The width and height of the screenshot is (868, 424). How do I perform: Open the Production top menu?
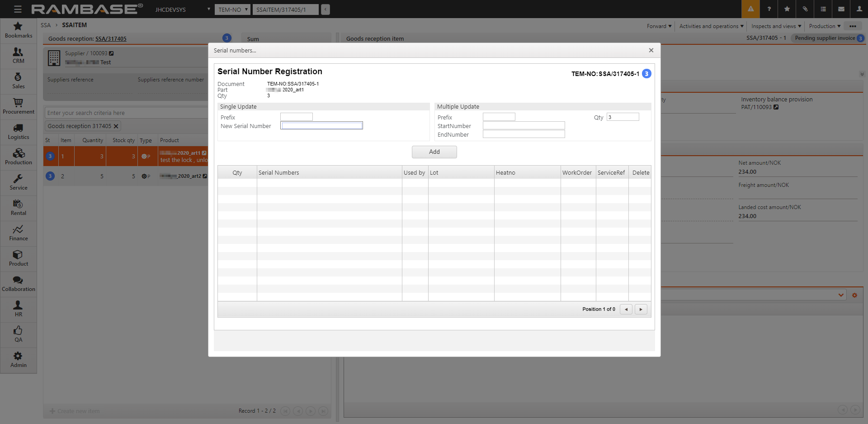(x=825, y=26)
